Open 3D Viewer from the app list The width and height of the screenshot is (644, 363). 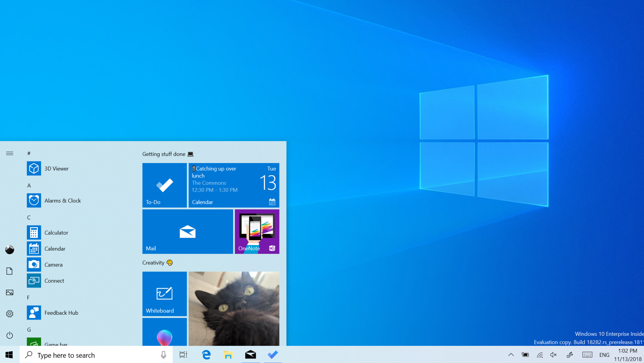pyautogui.click(x=57, y=168)
